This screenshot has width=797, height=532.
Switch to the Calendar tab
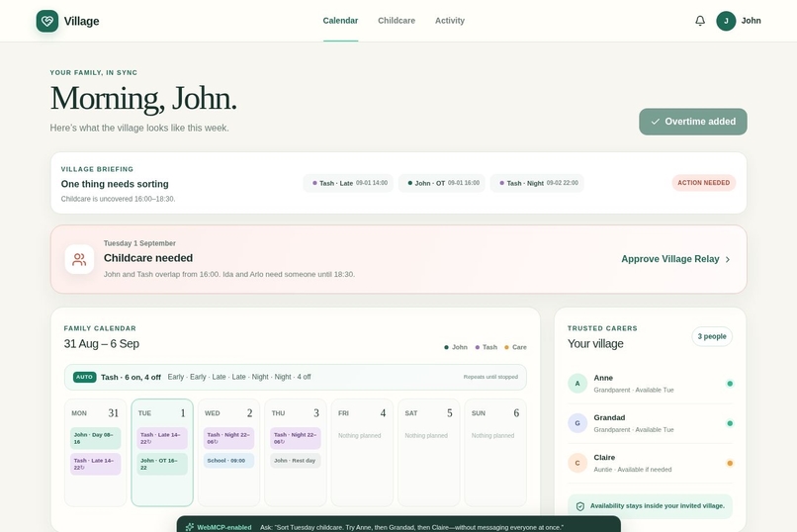[340, 21]
